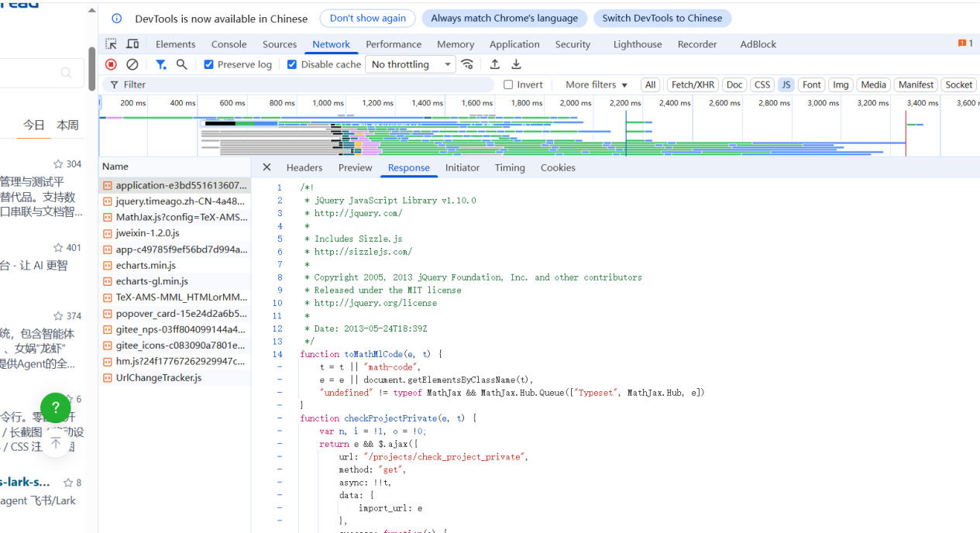Switch to the Preview tab
The height and width of the screenshot is (533, 980).
point(356,167)
